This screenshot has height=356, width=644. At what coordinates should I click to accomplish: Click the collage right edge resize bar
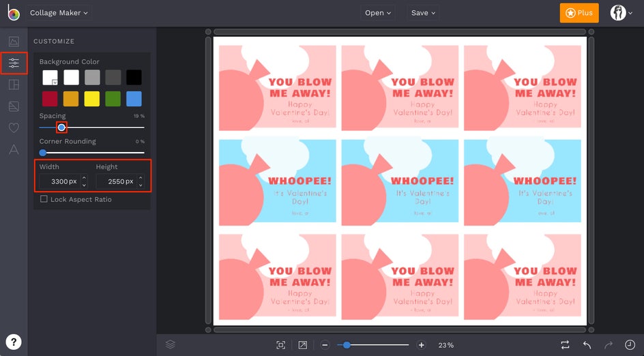click(591, 181)
